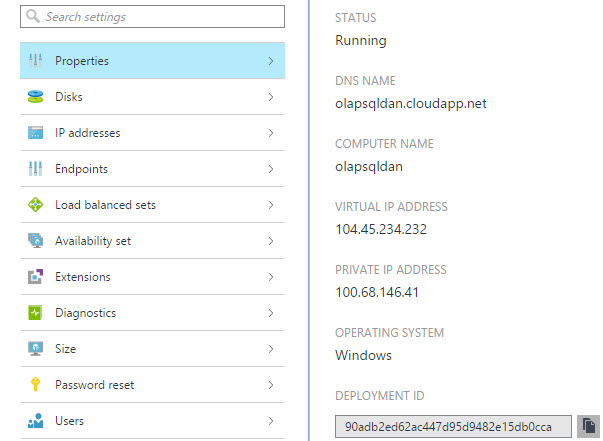603x441 pixels.
Task: Click the IP addresses icon
Action: 36,133
